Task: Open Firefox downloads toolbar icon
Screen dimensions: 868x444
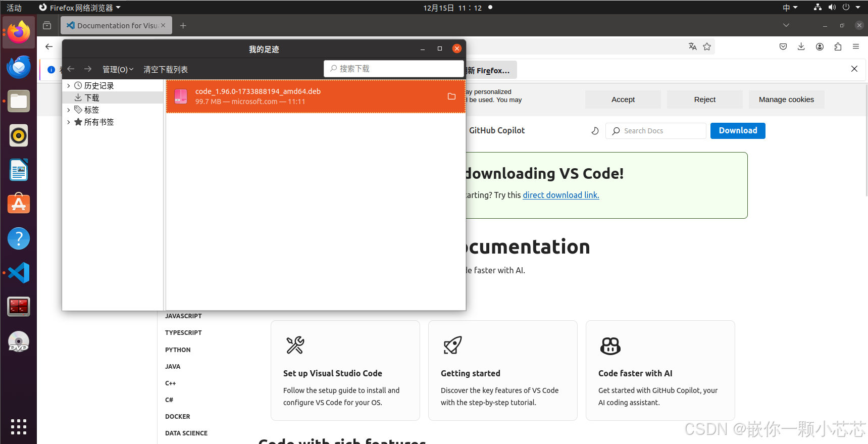Action: coord(801,46)
